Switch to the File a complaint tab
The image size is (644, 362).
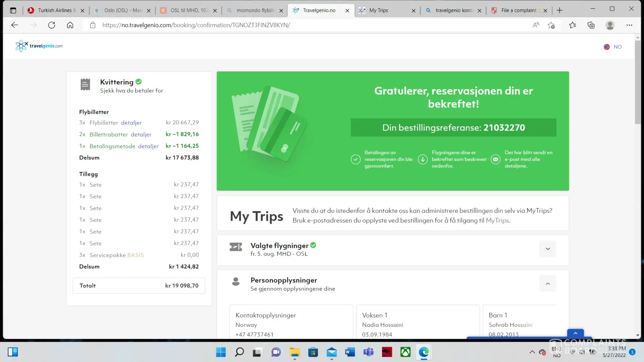click(x=519, y=10)
